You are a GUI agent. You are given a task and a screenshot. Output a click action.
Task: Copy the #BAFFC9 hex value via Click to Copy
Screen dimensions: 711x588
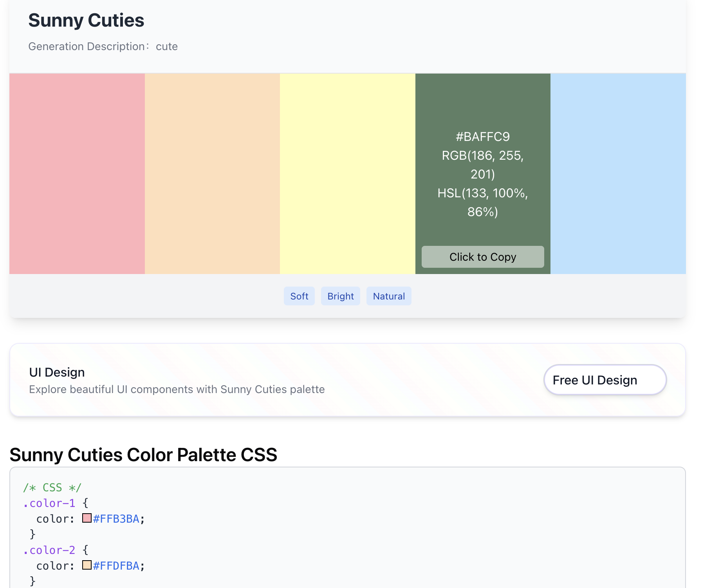tap(482, 257)
